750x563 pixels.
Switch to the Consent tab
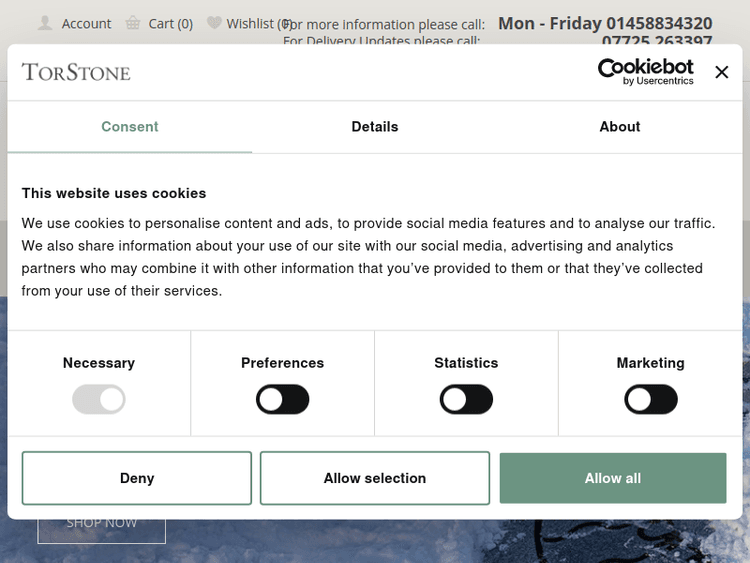click(x=130, y=127)
